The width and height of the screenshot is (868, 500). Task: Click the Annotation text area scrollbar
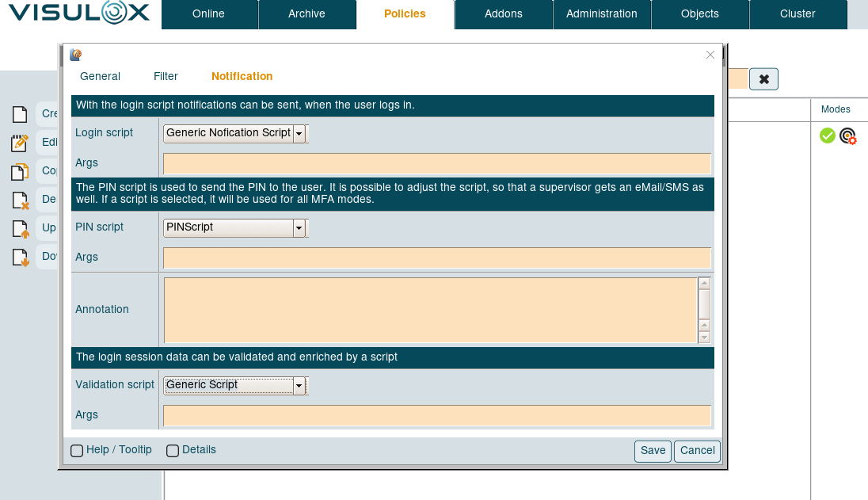coord(704,310)
